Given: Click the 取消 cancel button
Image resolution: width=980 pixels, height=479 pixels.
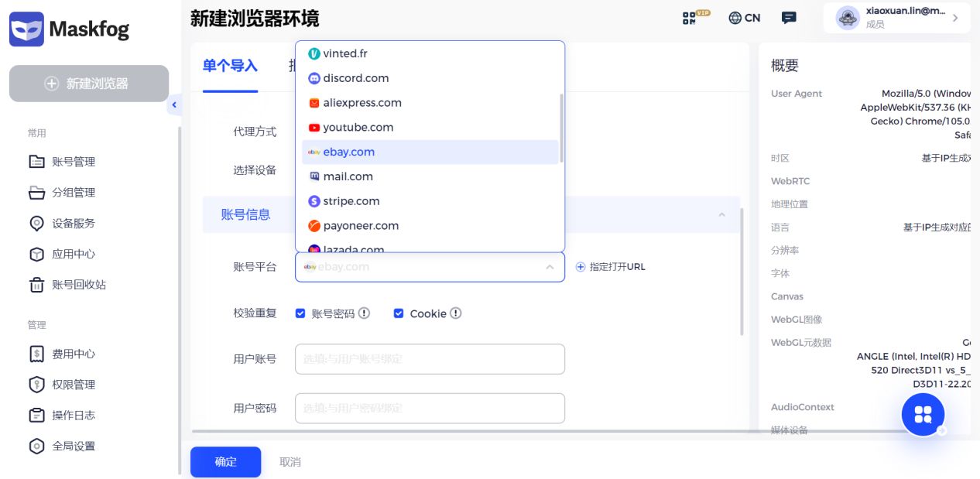Looking at the screenshot, I should pyautogui.click(x=290, y=462).
